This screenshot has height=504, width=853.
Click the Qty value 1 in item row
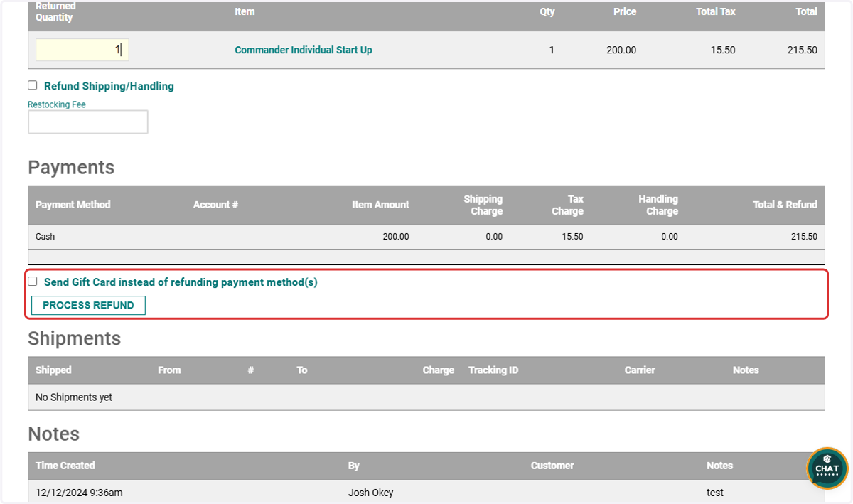(552, 50)
